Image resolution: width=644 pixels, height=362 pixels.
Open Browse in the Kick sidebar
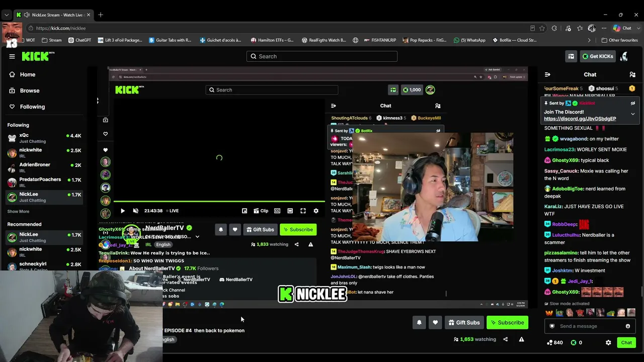(30, 90)
